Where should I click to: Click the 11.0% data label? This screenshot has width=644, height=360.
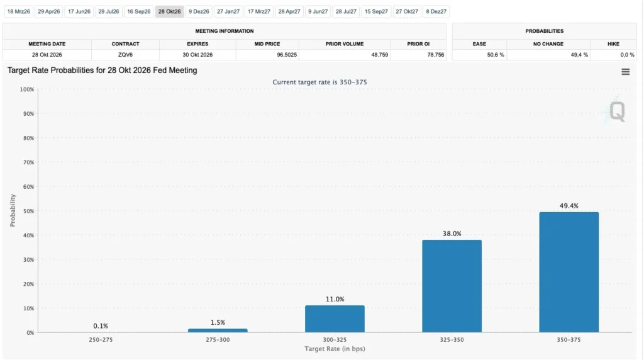[335, 299]
